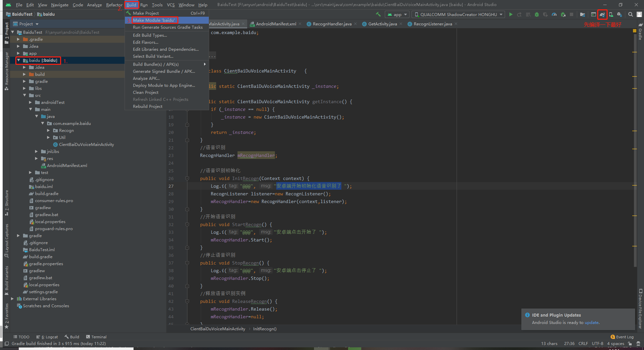This screenshot has width=644, height=350.
Task: Open Build Bundle(s) / APK(s) submenu
Action: [x=167, y=64]
